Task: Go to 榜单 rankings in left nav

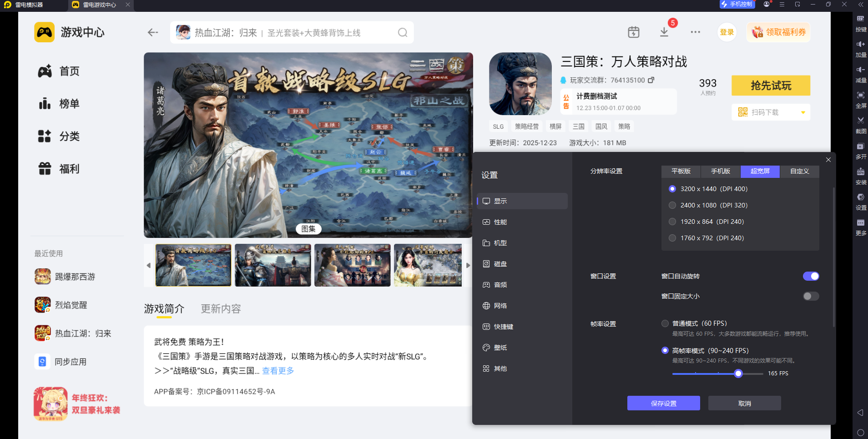Action: pos(59,104)
